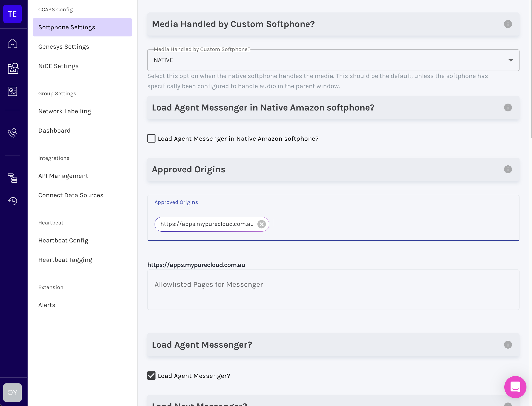Screen dimensions: 532x406
Task: Open API Management under Integrations
Action: [63, 176]
